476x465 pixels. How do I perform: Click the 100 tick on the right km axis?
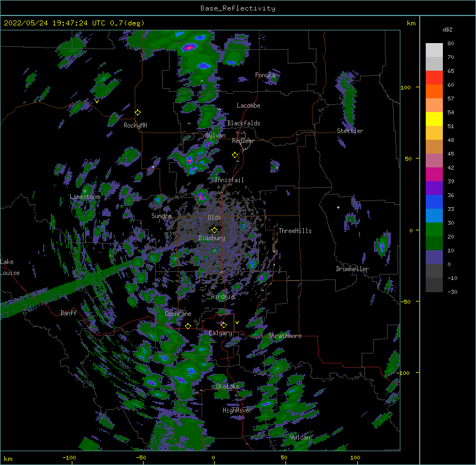pyautogui.click(x=405, y=87)
